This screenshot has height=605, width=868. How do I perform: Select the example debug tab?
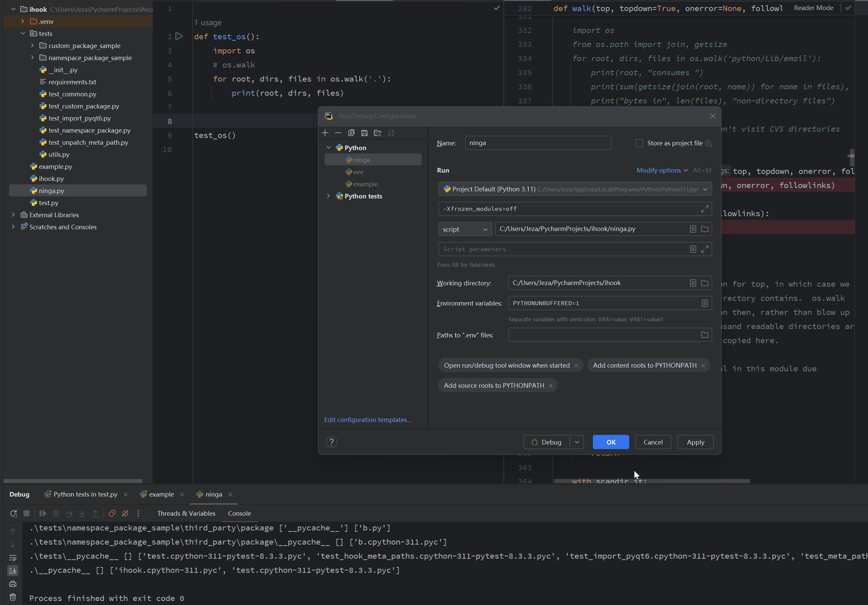(x=161, y=494)
